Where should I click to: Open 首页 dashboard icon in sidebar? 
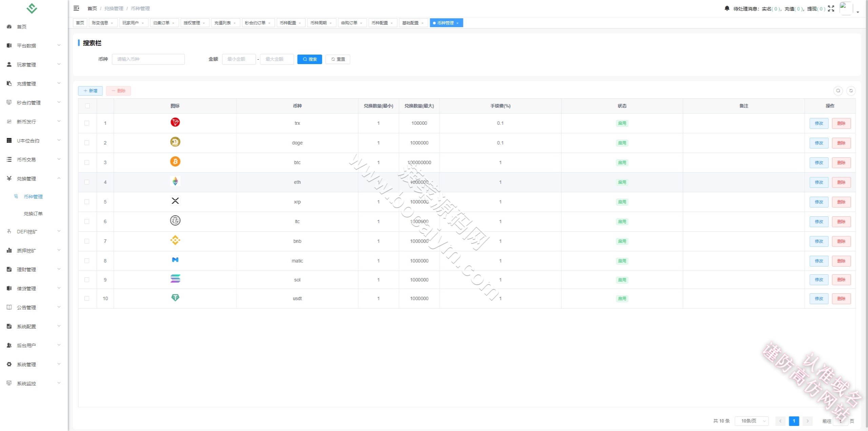click(x=9, y=26)
